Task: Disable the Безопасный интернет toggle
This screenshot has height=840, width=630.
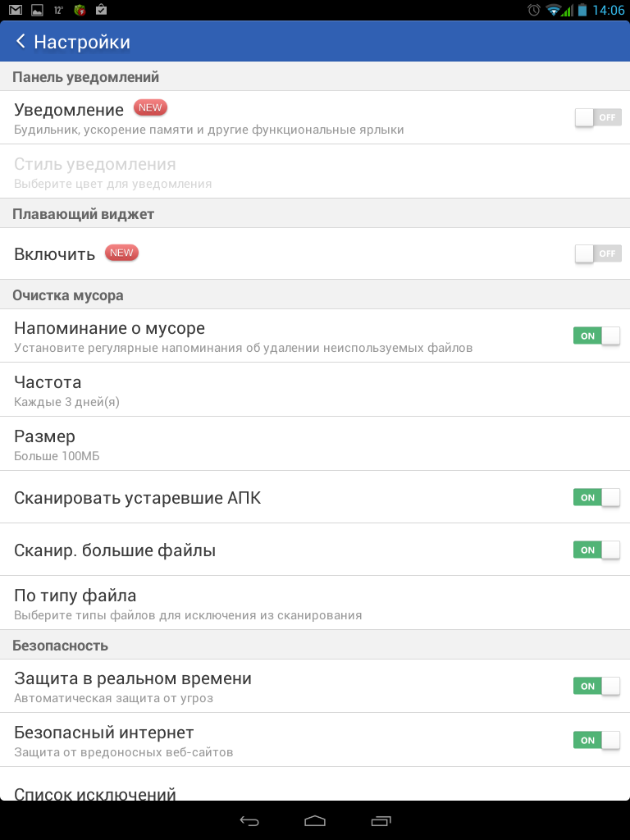Action: click(597, 740)
